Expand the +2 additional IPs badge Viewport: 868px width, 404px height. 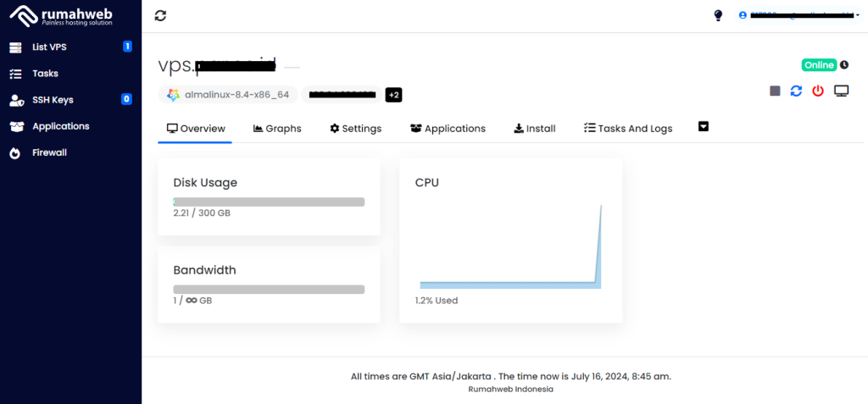(x=393, y=95)
